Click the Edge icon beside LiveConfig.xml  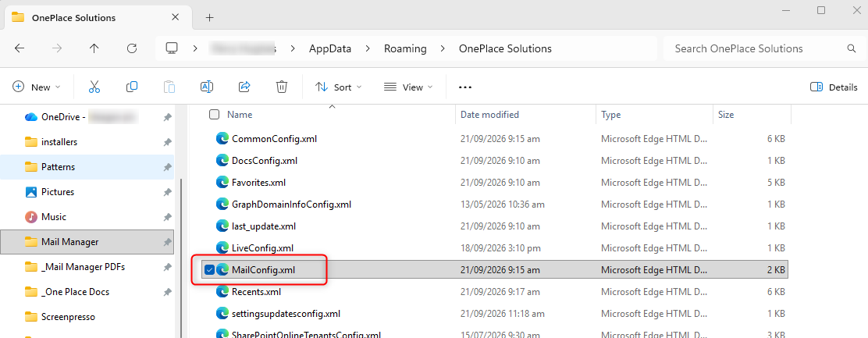coord(222,247)
